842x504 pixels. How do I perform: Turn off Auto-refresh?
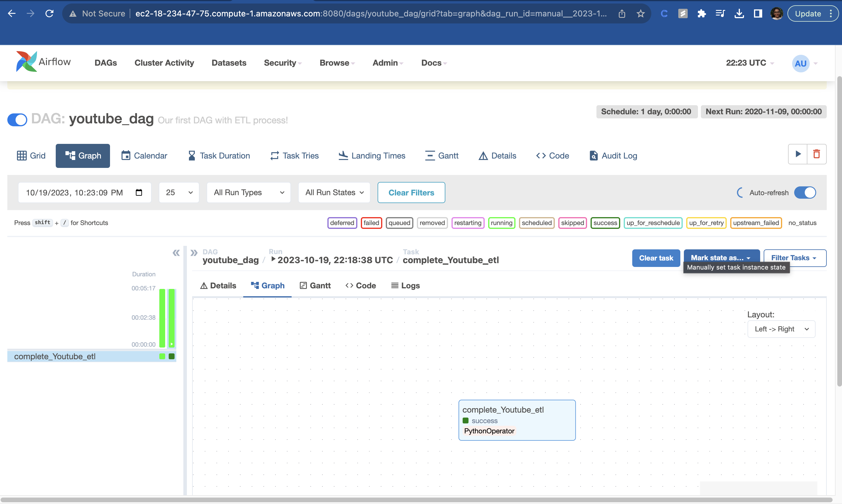click(805, 192)
